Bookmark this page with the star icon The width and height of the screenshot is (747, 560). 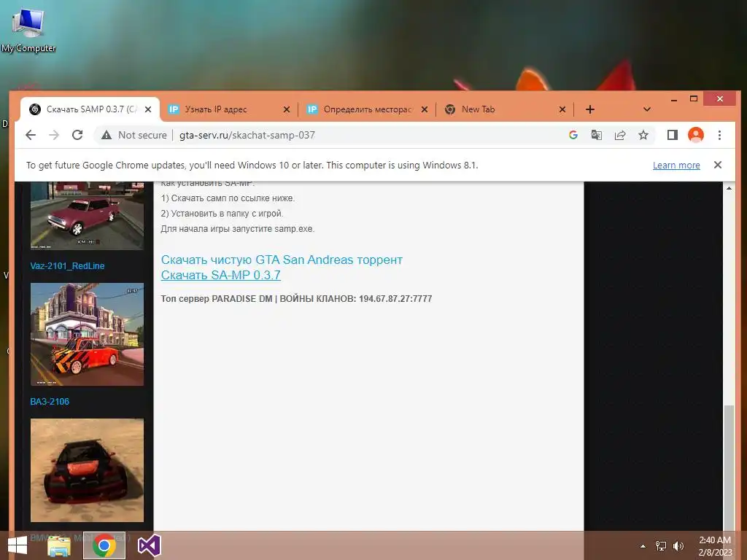(643, 135)
